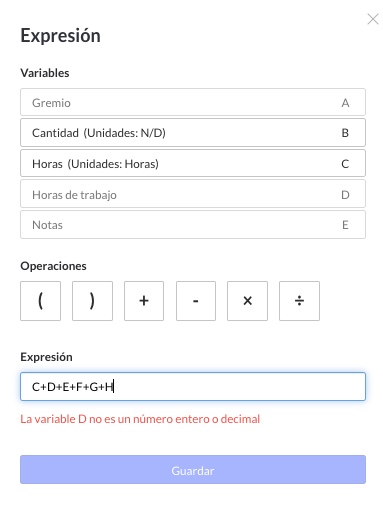Click the letter C beside Horas
Viewport: 383px width, 507px height.
(345, 164)
